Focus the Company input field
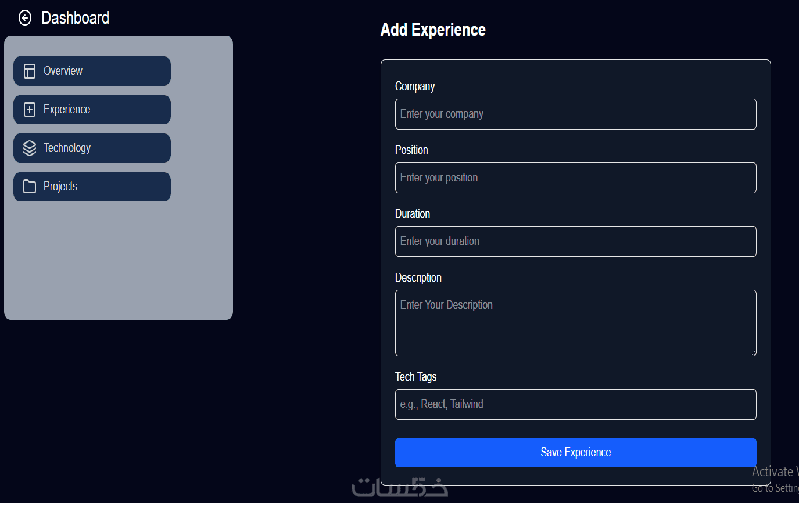The height and width of the screenshot is (507, 801). pos(575,114)
